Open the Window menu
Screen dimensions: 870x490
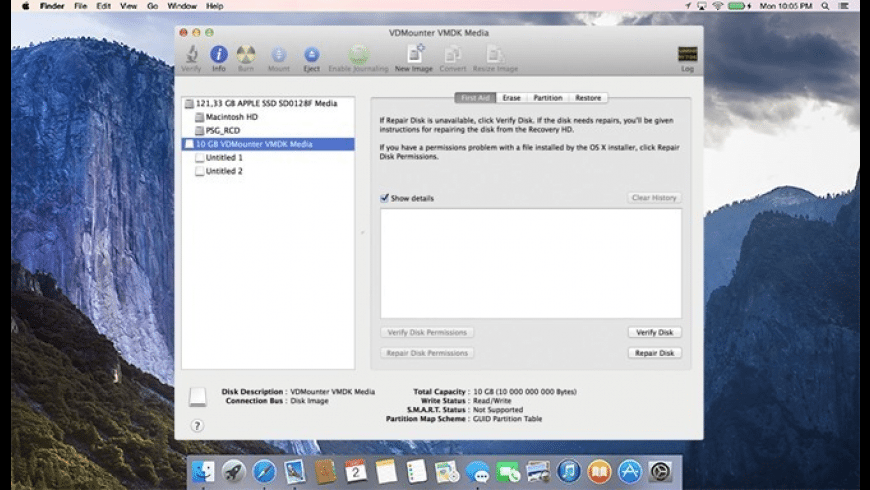(182, 6)
